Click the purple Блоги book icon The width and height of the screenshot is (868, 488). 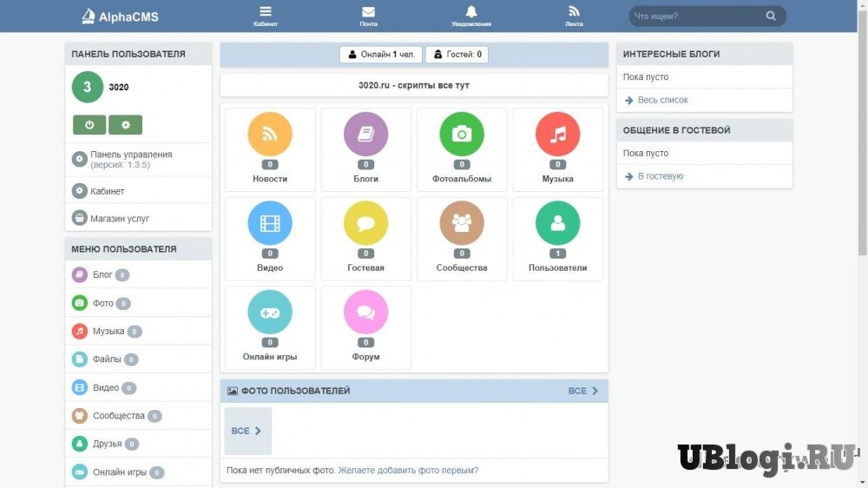pos(365,135)
